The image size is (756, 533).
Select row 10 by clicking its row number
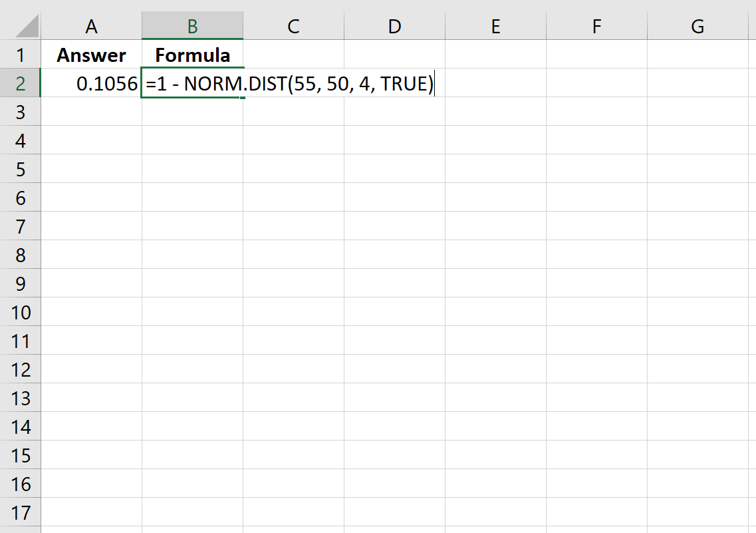[21, 312]
